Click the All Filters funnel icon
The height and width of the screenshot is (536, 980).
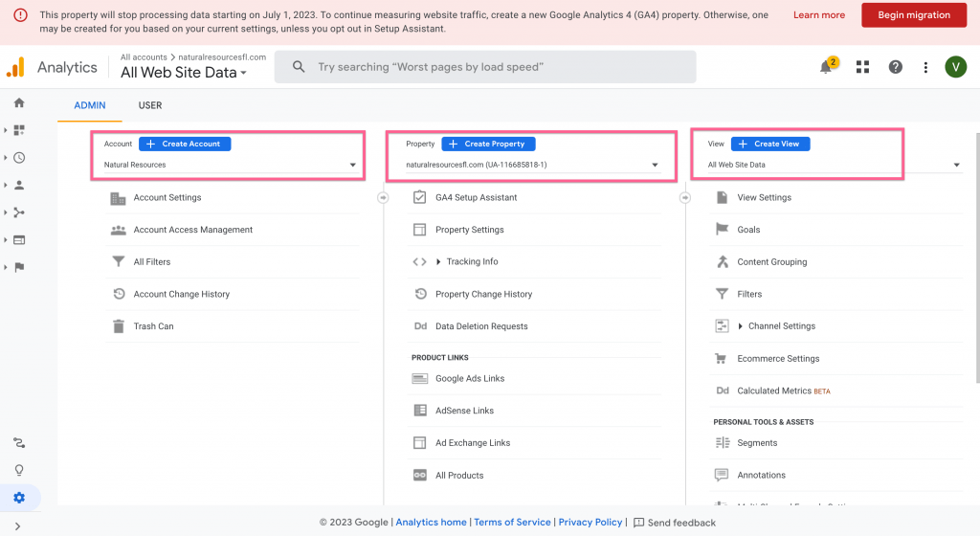coord(118,261)
